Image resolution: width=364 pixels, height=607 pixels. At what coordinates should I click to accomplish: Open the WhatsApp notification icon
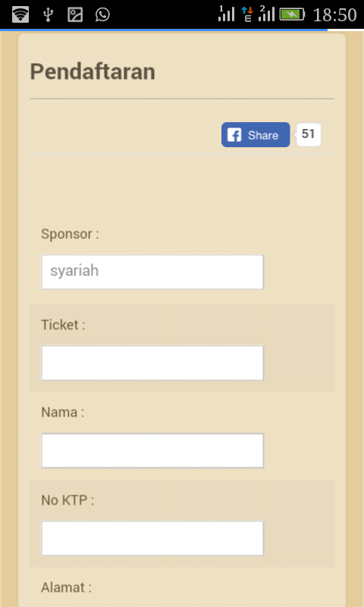(102, 14)
